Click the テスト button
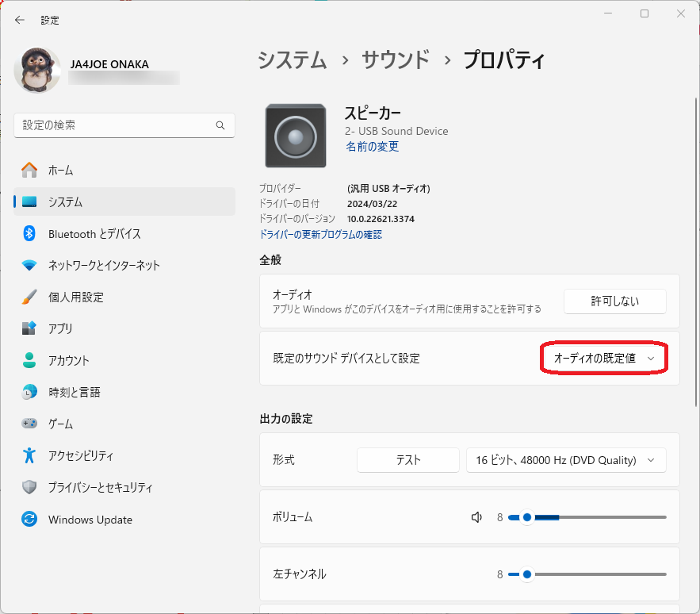 pos(408,460)
